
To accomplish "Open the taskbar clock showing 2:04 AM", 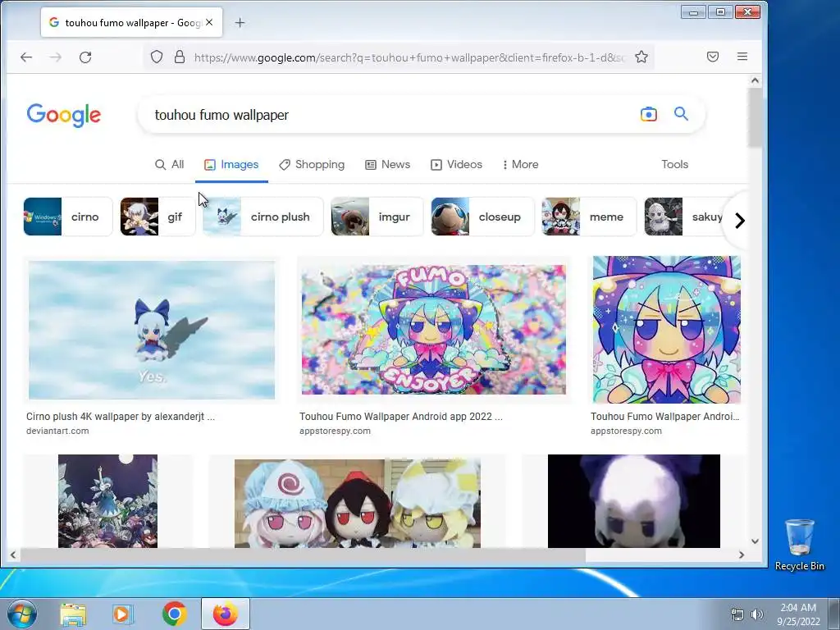I will (x=798, y=614).
